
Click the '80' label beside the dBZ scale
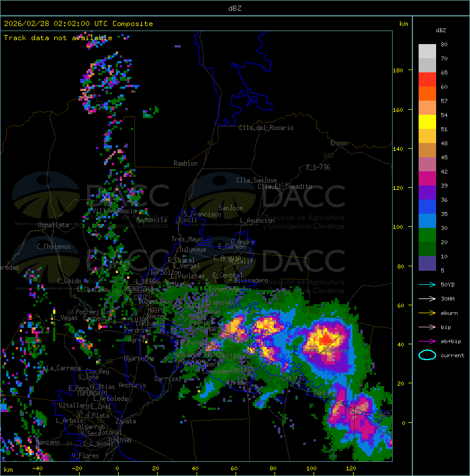pyautogui.click(x=444, y=44)
